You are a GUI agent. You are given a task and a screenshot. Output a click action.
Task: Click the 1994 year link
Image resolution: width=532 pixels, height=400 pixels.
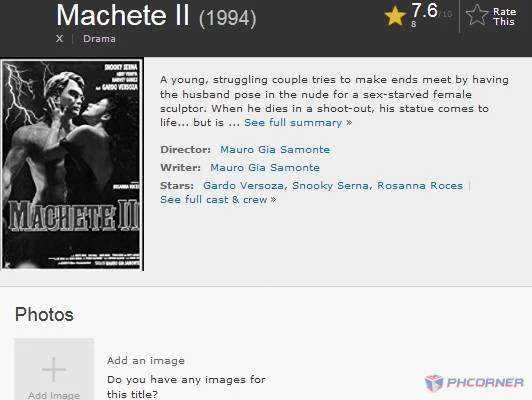click(228, 18)
